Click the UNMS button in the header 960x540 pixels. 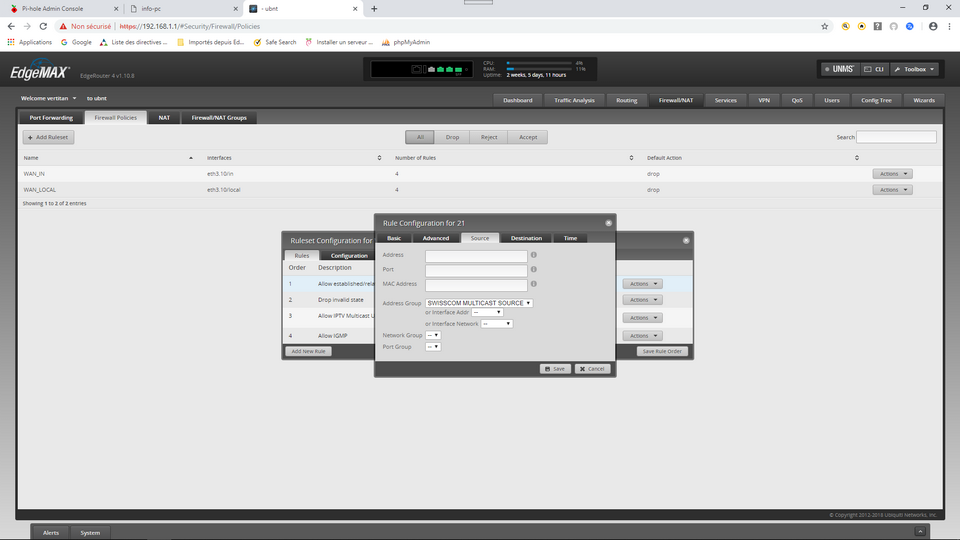click(838, 69)
